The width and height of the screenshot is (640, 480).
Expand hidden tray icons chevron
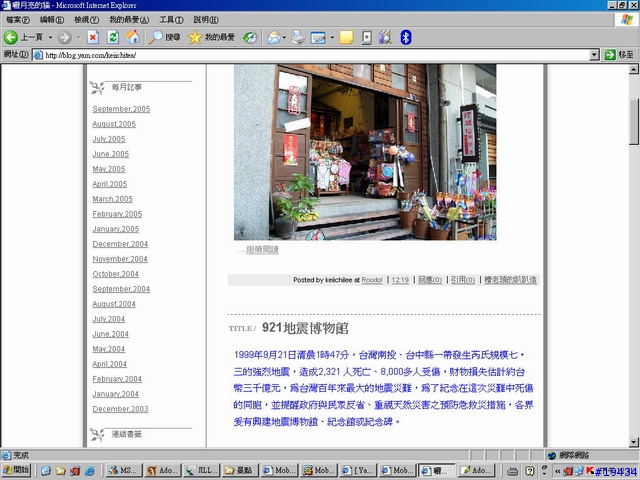point(558,471)
